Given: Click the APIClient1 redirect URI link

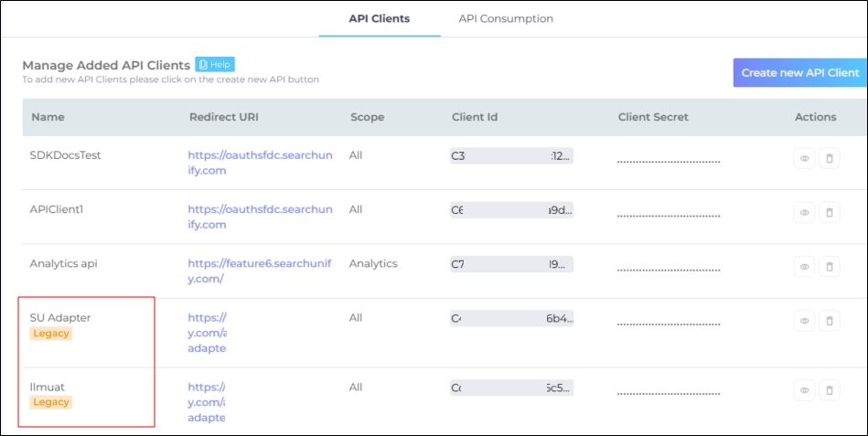Looking at the screenshot, I should [x=260, y=217].
